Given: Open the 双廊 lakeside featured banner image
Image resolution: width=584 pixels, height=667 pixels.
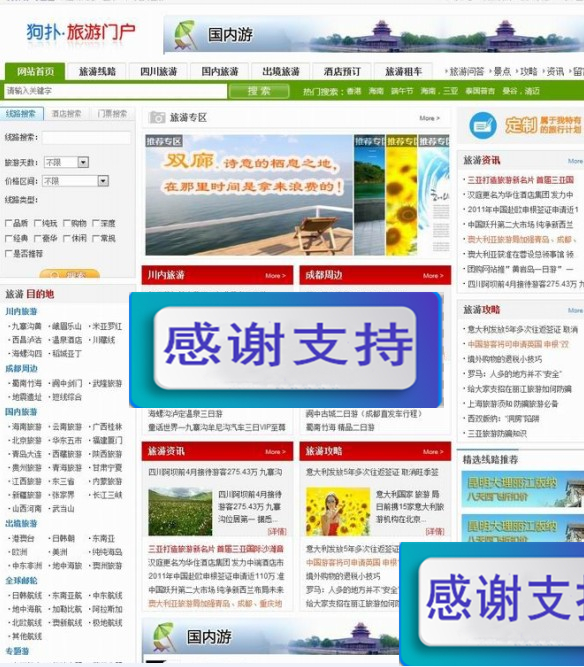Looking at the screenshot, I should point(249,195).
